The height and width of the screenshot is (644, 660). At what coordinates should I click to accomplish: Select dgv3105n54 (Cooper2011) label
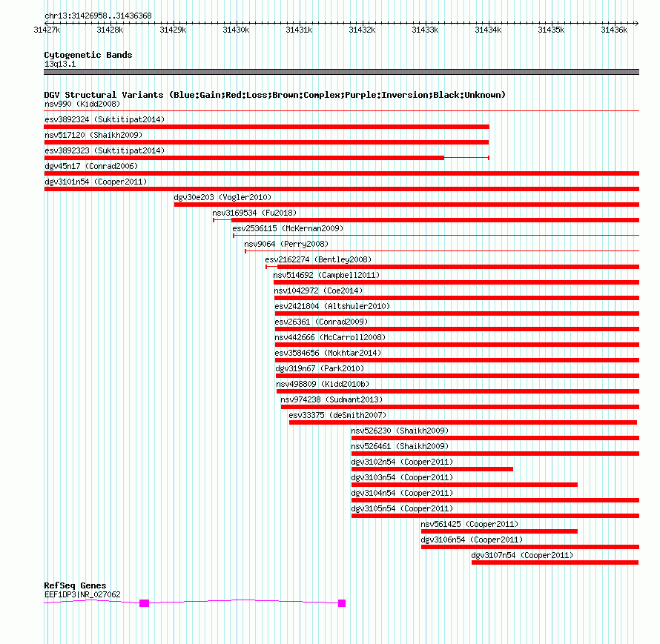pos(402,508)
